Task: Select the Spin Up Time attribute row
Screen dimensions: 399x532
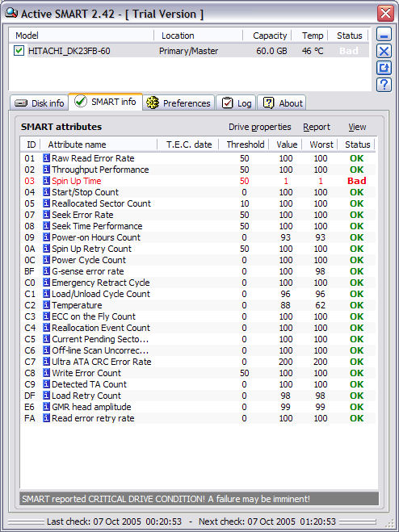Action: coord(198,181)
